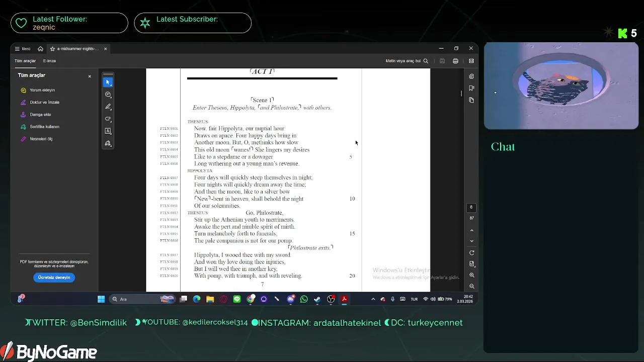The image size is (644, 362).
Task: Click the webcam bird thumbnail in overlay
Action: 561,85
